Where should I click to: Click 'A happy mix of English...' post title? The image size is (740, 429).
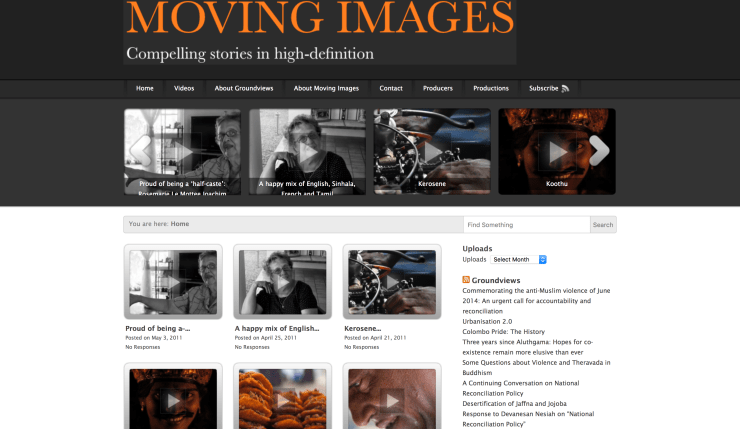click(277, 328)
